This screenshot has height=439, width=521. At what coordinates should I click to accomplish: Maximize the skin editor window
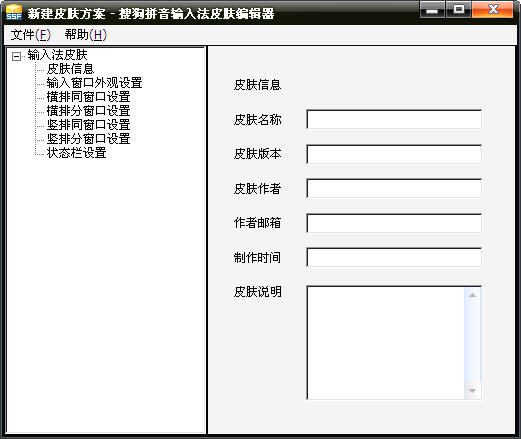[458, 9]
